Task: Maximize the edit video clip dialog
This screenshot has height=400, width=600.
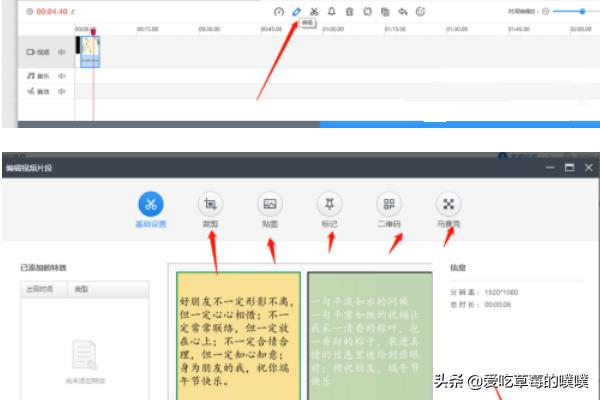Action: 569,168
